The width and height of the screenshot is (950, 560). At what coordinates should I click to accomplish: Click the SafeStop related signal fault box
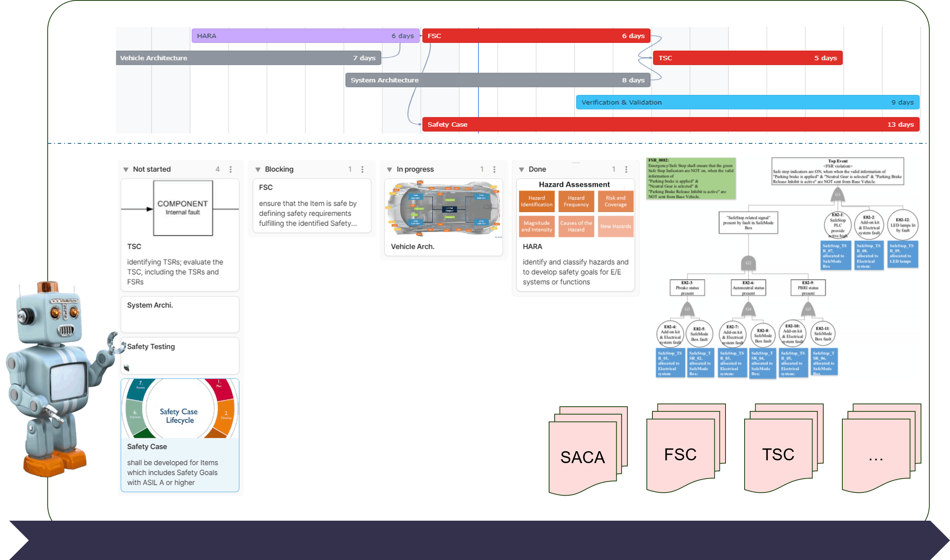point(748,222)
